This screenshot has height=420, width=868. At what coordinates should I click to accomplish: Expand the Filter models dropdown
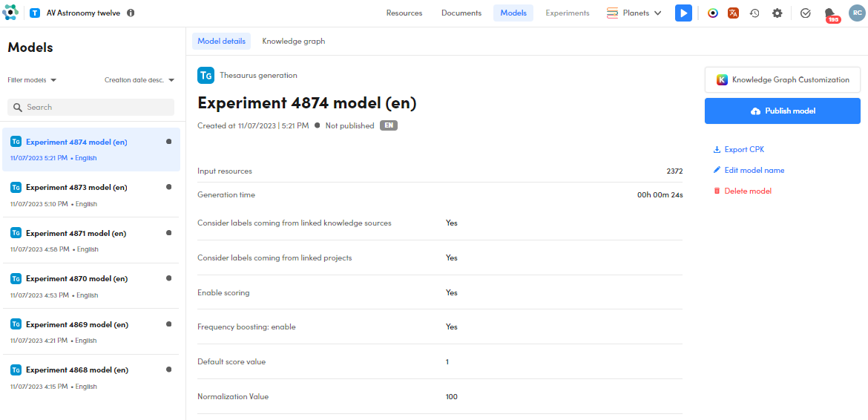pos(32,80)
